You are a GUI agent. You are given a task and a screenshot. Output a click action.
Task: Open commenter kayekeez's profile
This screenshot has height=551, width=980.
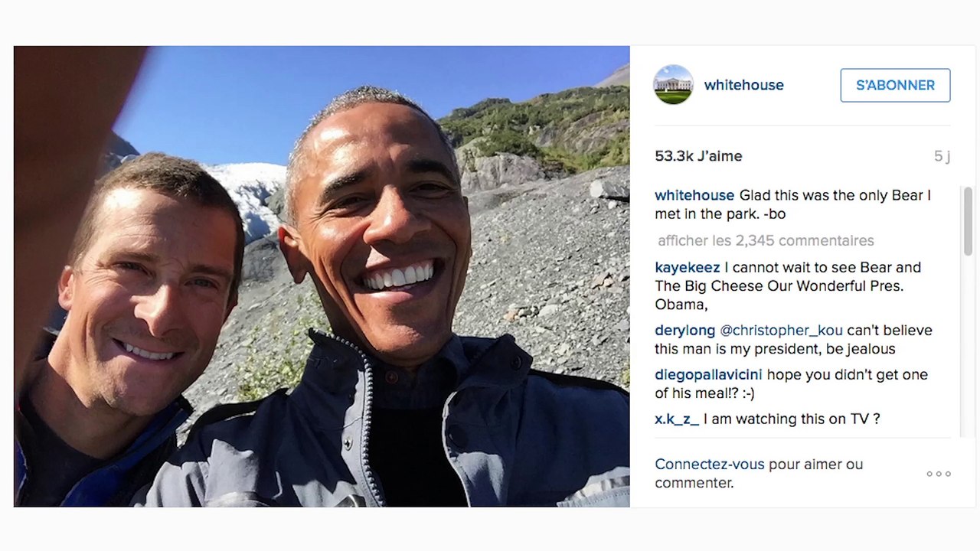(687, 267)
